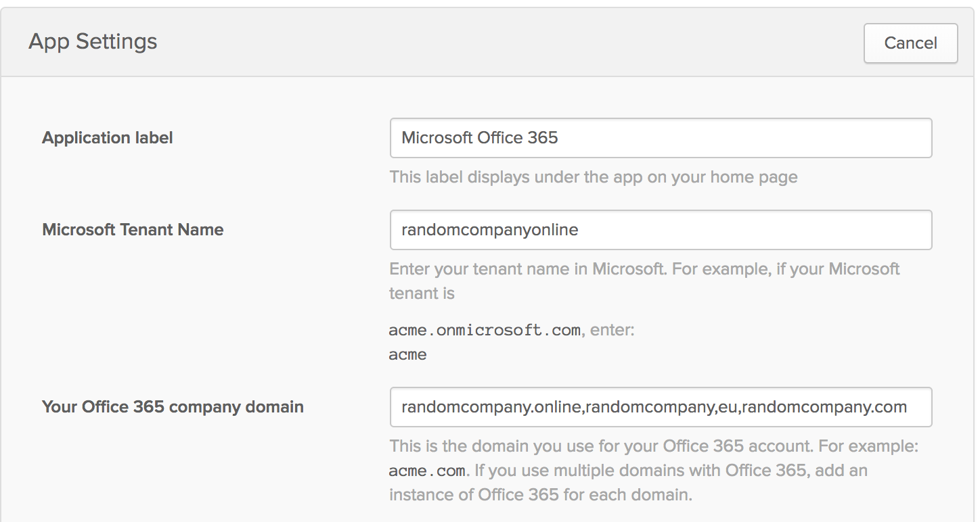The width and height of the screenshot is (980, 522).
Task: Edit the Microsoft Tenant Name field
Action: (x=661, y=230)
